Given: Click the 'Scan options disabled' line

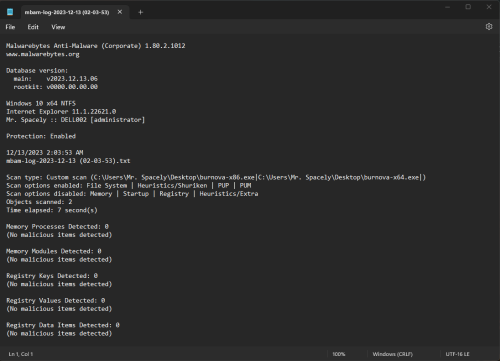Looking at the screenshot, I should [132, 194].
